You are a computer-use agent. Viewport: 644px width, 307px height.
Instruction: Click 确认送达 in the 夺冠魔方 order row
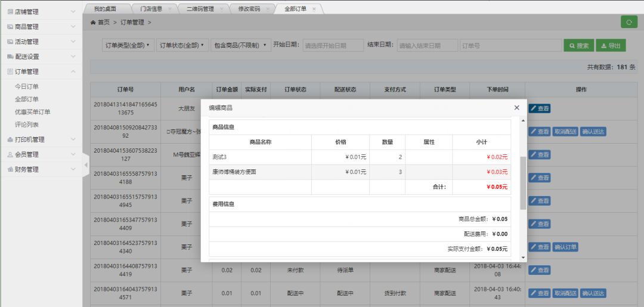593,132
